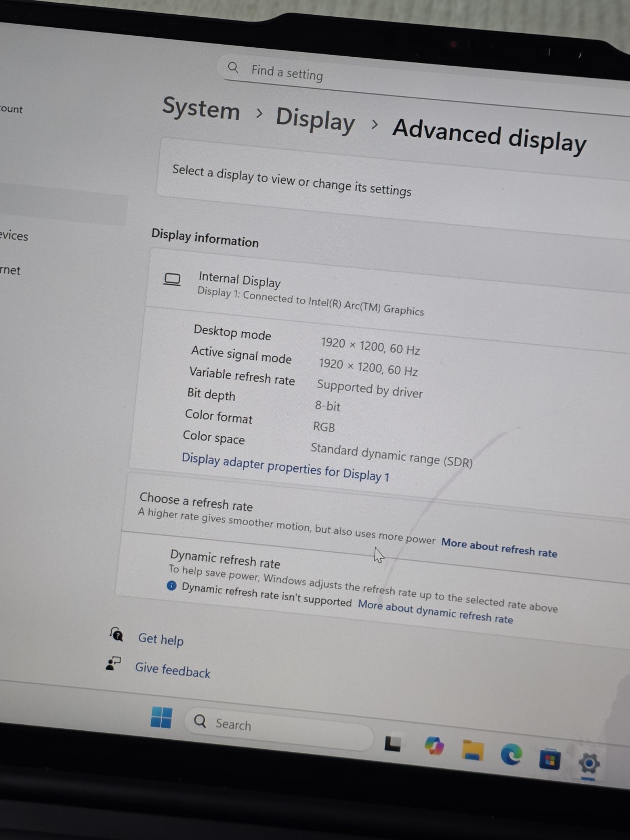Click the Variable refresh rate label
This screenshot has height=840, width=630.
(x=242, y=376)
